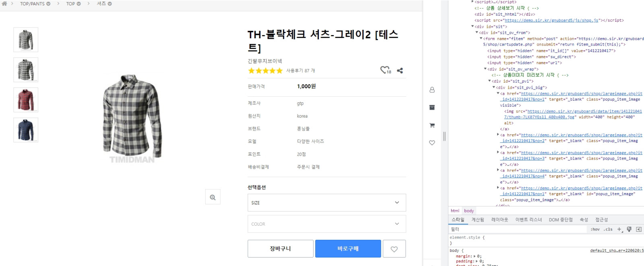The width and height of the screenshot is (644, 266).
Task: Collapse the div id="sit_ov_wrap" node
Action: pyautogui.click(x=485, y=69)
